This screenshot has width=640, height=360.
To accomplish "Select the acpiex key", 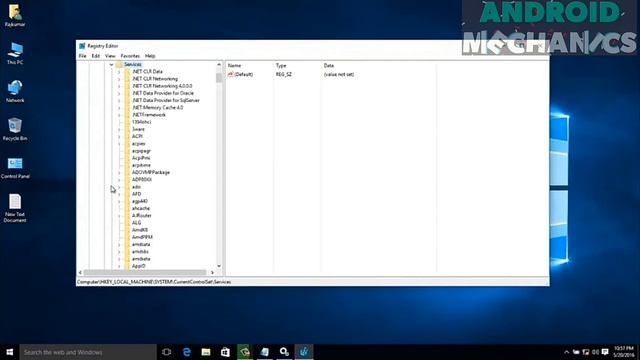I will pos(139,144).
